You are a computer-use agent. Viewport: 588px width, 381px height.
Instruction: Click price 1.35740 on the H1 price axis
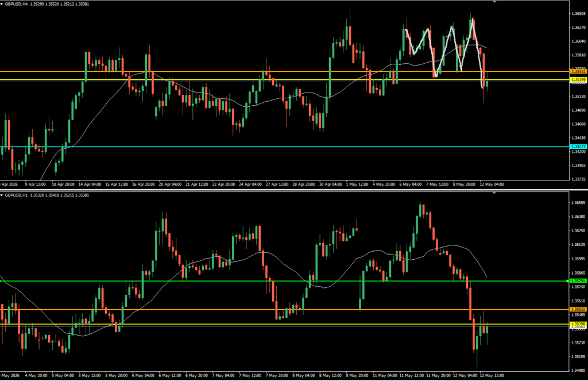click(x=578, y=287)
